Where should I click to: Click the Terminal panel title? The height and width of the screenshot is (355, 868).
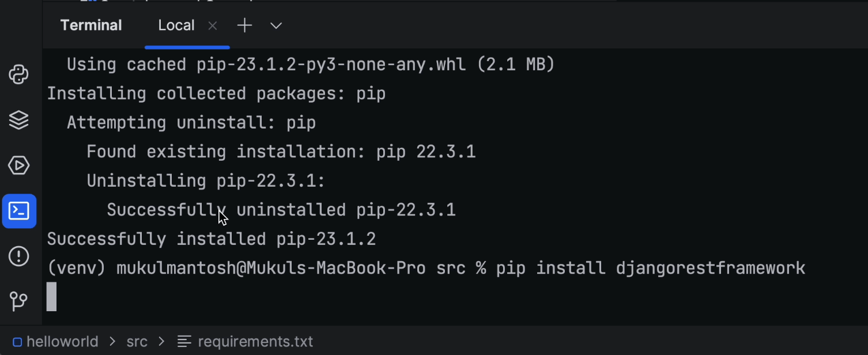pyautogui.click(x=91, y=25)
